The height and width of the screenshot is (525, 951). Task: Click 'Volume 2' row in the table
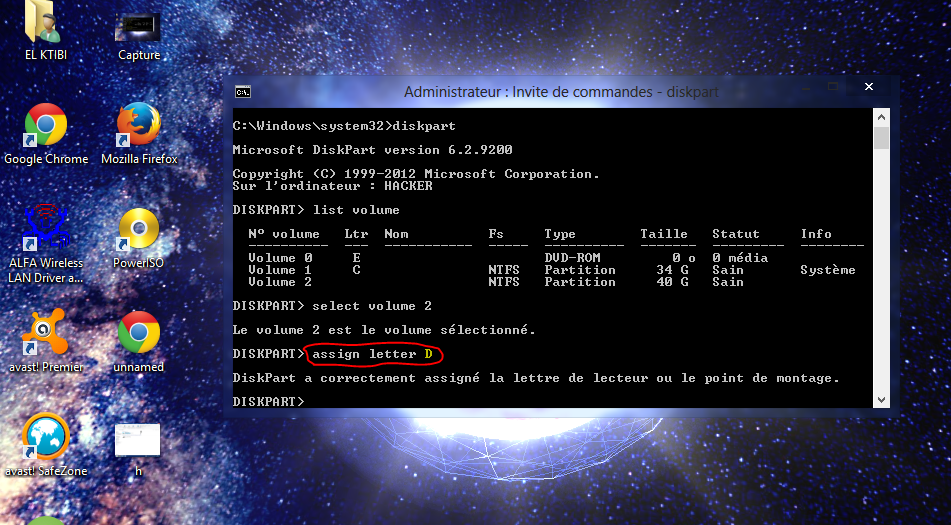tap(496, 282)
